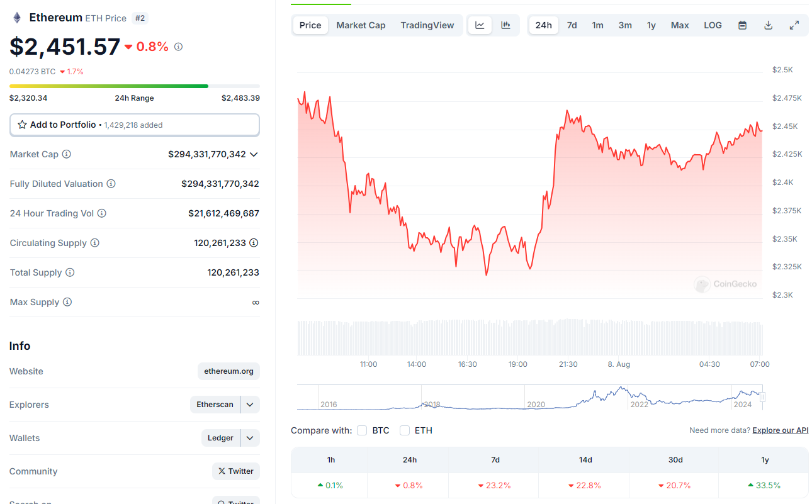Click the star icon in Add to Portfolio
This screenshot has height=504, width=812.
click(22, 125)
